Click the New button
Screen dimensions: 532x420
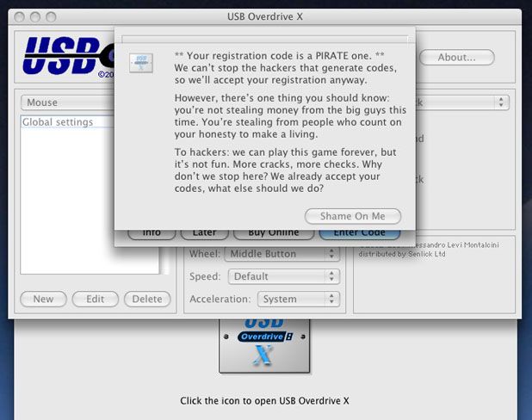pos(43,299)
